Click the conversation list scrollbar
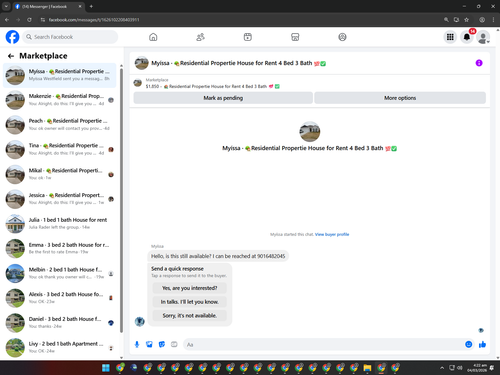 coord(121,200)
